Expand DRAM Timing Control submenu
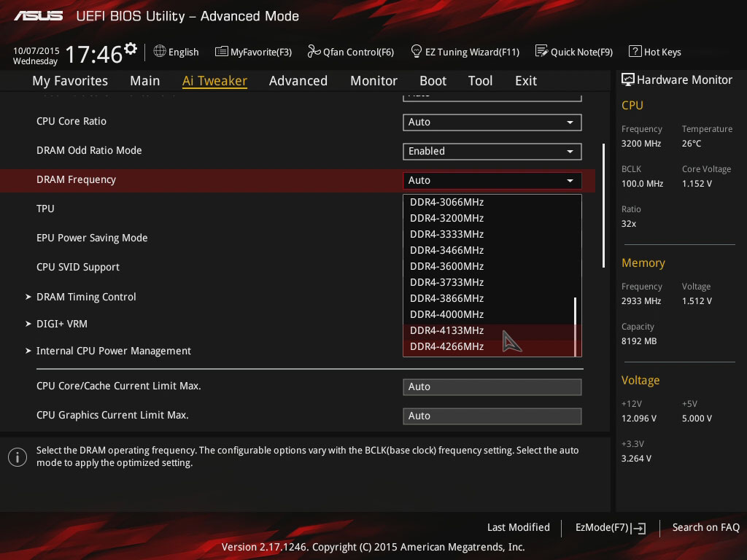The image size is (747, 560). (86, 297)
